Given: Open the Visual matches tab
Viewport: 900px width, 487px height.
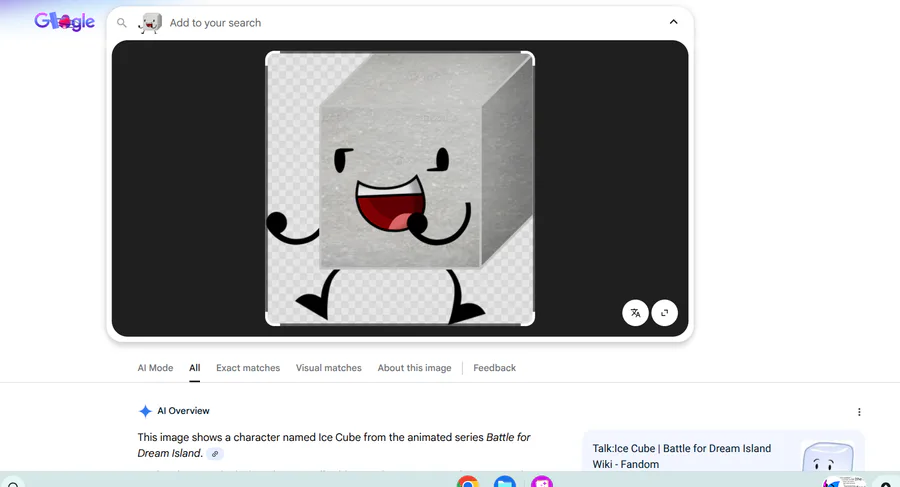Looking at the screenshot, I should (329, 368).
